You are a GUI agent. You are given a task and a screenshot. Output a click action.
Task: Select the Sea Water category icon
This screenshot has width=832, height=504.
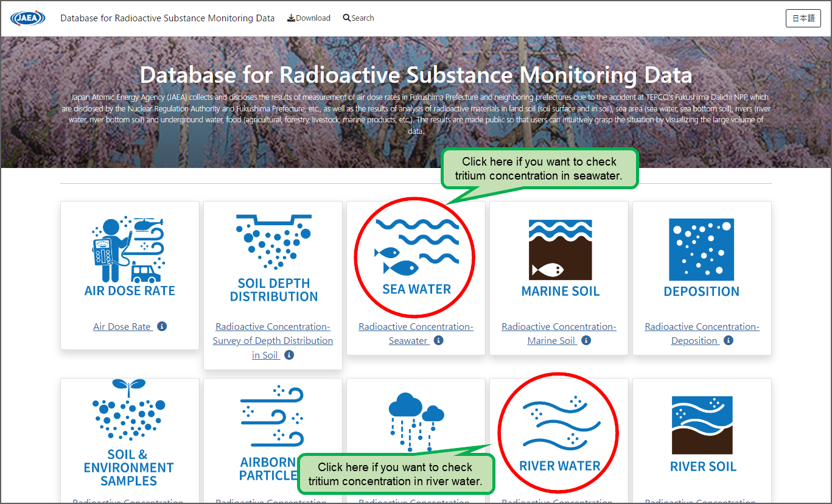(414, 256)
